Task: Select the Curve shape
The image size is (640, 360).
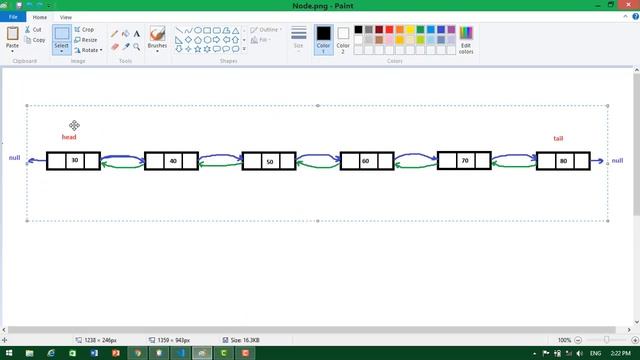Action: click(x=188, y=31)
